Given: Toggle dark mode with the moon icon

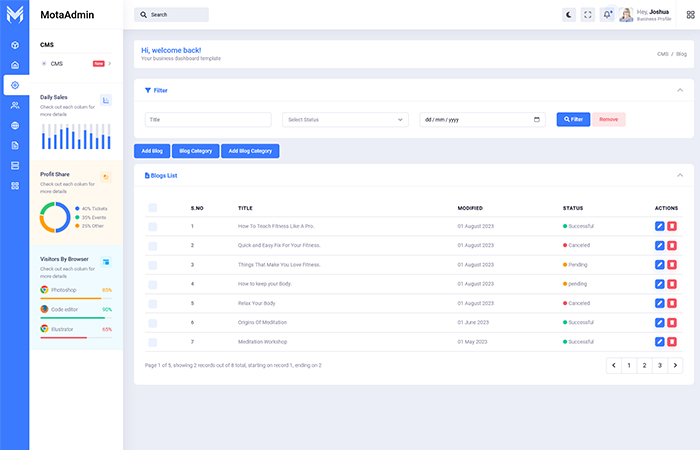Looking at the screenshot, I should point(569,15).
